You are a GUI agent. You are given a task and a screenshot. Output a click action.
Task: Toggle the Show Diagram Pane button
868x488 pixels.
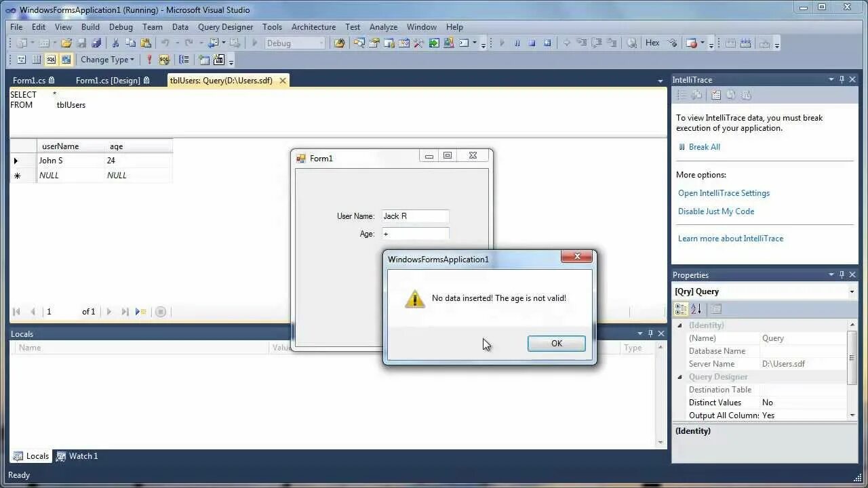(21, 60)
